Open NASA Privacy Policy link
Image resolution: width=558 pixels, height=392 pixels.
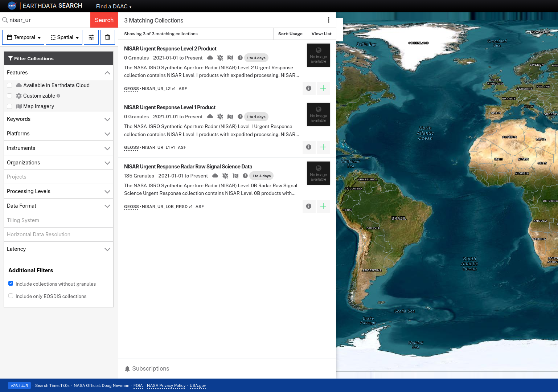[x=166, y=386]
